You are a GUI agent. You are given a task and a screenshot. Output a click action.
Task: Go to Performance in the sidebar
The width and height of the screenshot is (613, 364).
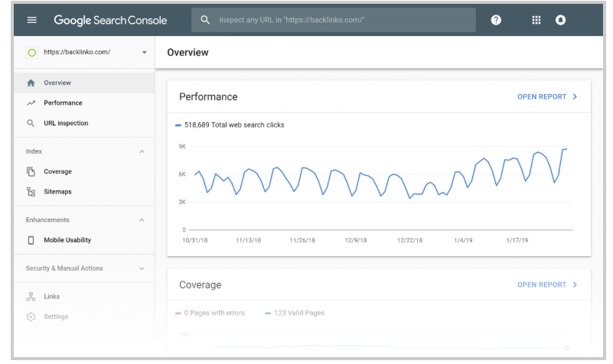84,103
